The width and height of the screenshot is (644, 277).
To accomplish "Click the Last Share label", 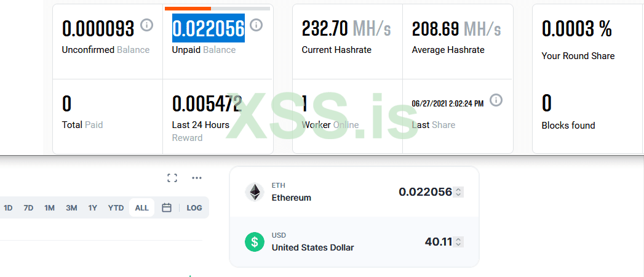I will coord(433,124).
